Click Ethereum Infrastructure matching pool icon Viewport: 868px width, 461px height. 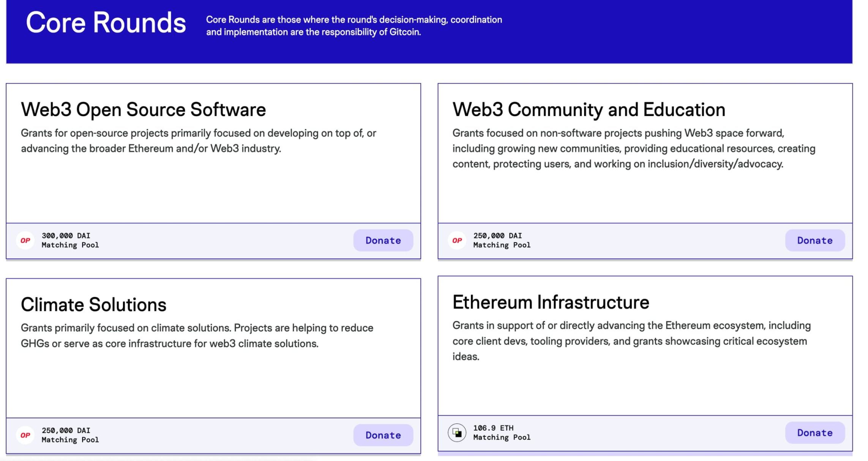(x=457, y=433)
